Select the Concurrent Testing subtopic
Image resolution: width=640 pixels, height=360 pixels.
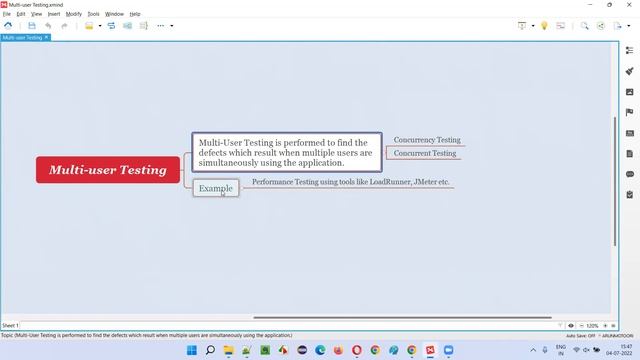pos(425,153)
